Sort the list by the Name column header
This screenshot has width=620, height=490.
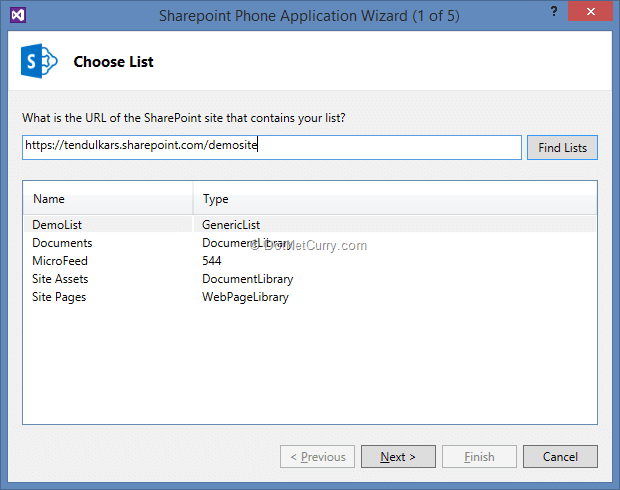click(108, 199)
